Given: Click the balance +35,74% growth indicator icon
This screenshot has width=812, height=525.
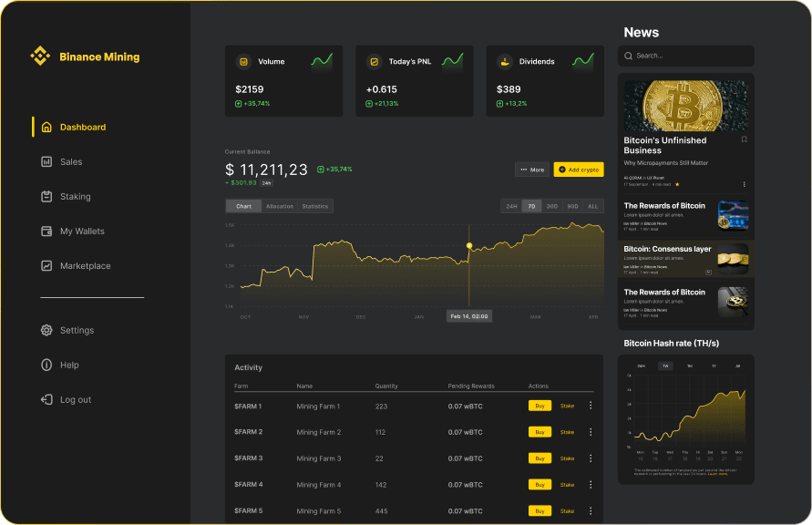Looking at the screenshot, I should pos(321,170).
